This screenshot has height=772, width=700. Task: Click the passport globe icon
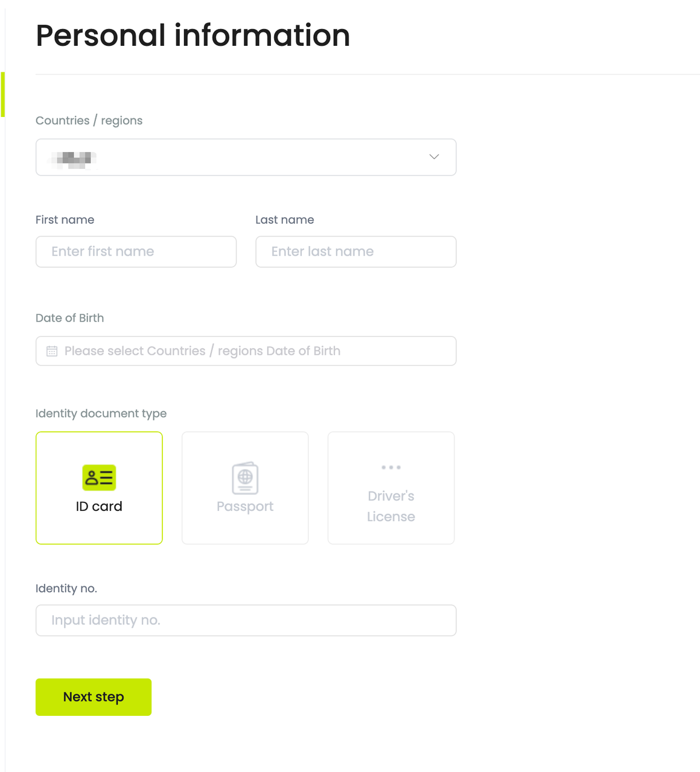[245, 478]
